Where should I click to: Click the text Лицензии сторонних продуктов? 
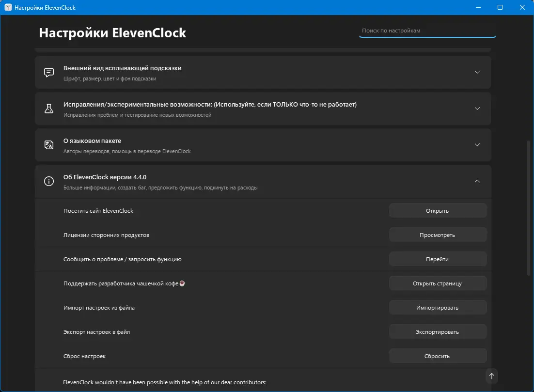106,235
